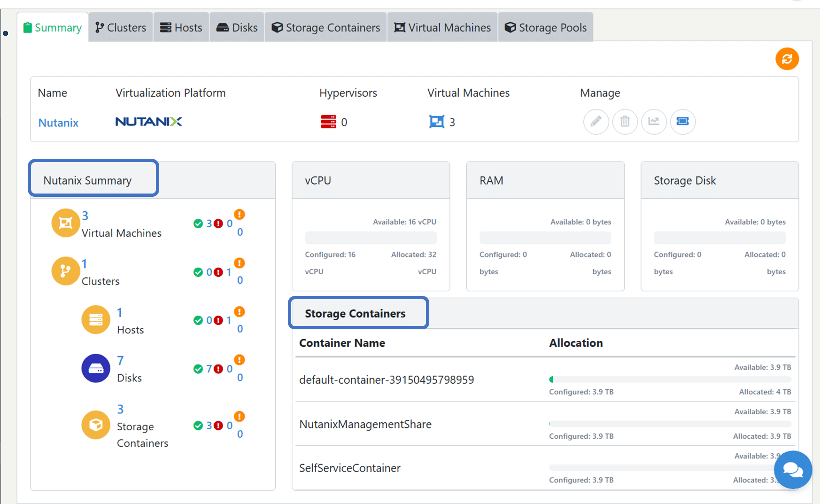Click the orange warning icon for Virtual Machines
The height and width of the screenshot is (504, 820).
240,215
